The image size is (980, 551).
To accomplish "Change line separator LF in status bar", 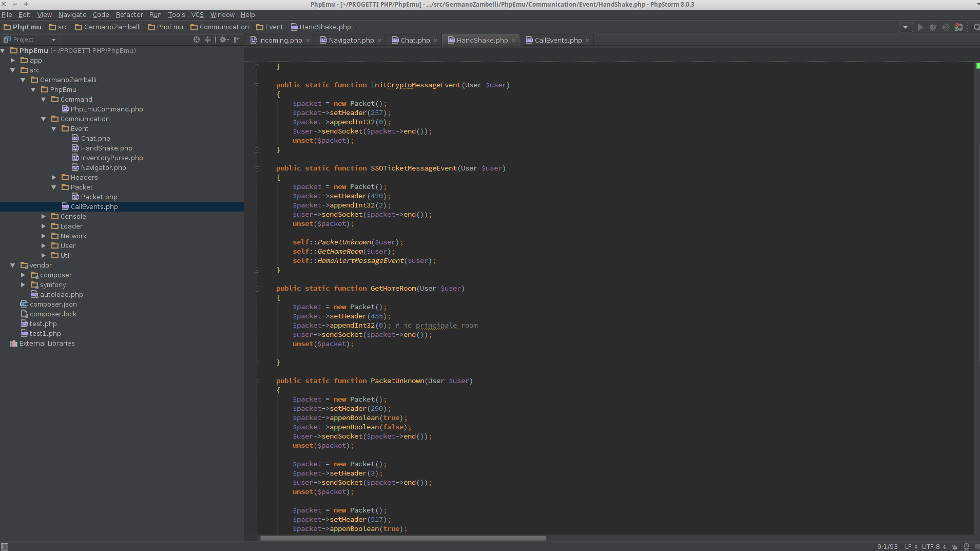I will pyautogui.click(x=911, y=547).
